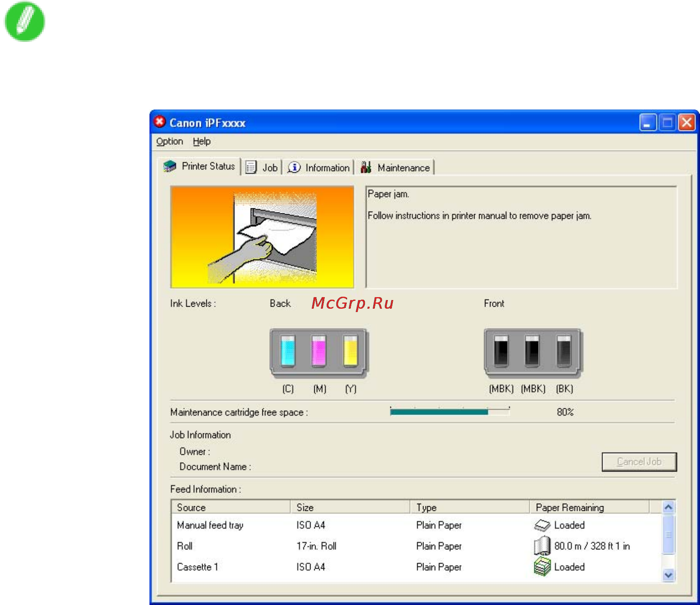
Task: Click the green note icon at top left
Action: point(24,22)
